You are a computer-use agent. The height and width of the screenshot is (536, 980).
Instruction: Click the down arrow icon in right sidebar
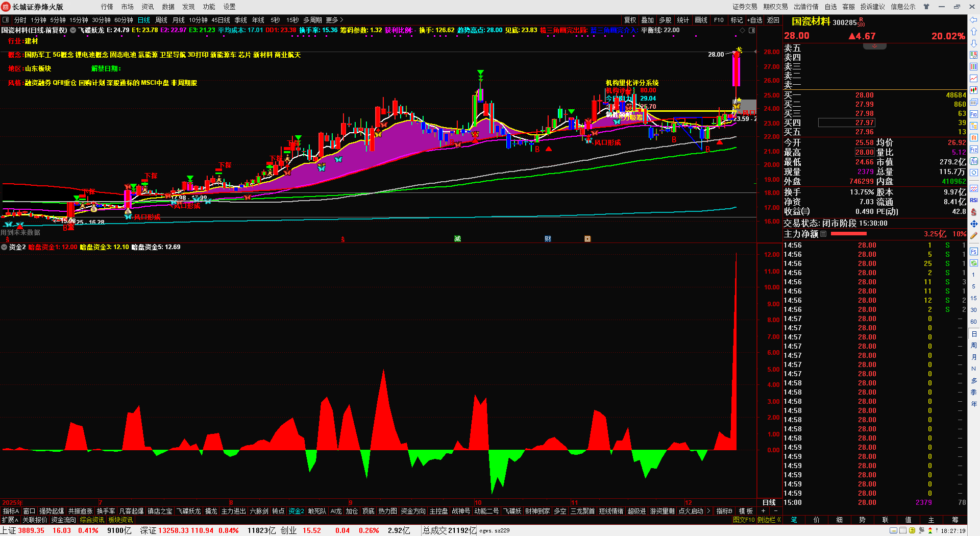click(974, 43)
